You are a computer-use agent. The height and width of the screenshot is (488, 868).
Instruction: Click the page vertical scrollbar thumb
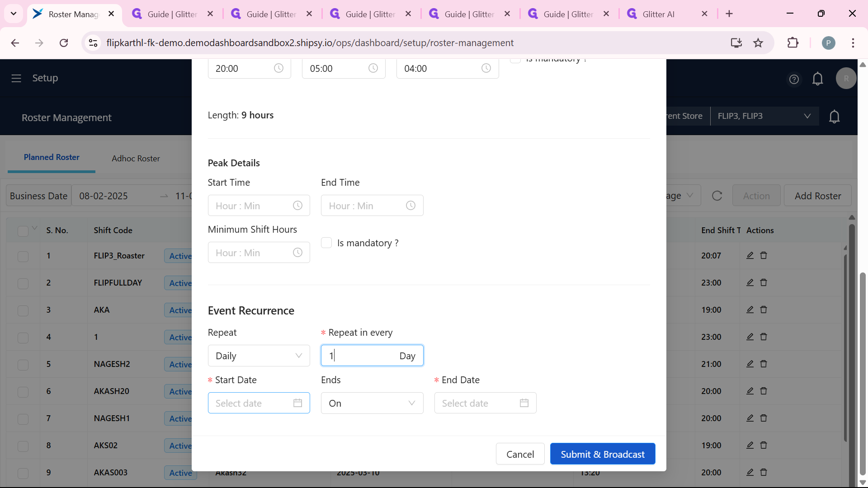click(x=863, y=373)
